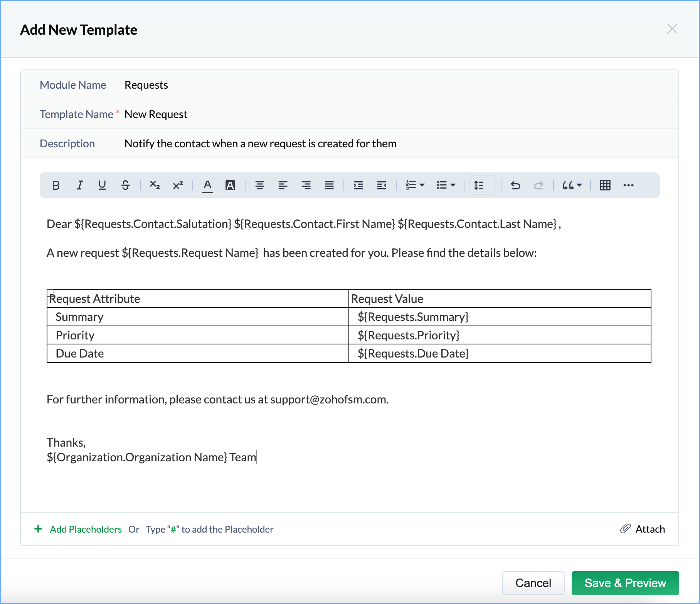
Task: Apply italic formatting
Action: [x=79, y=186]
